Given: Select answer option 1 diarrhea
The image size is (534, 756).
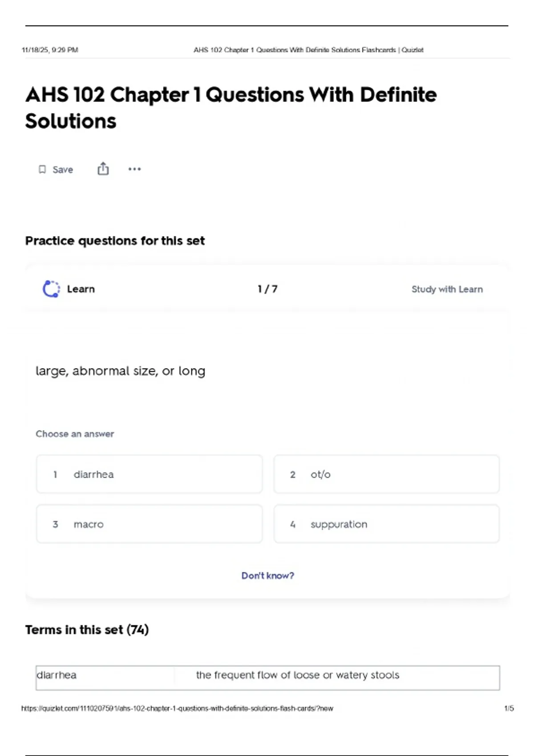Looking at the screenshot, I should coord(149,475).
